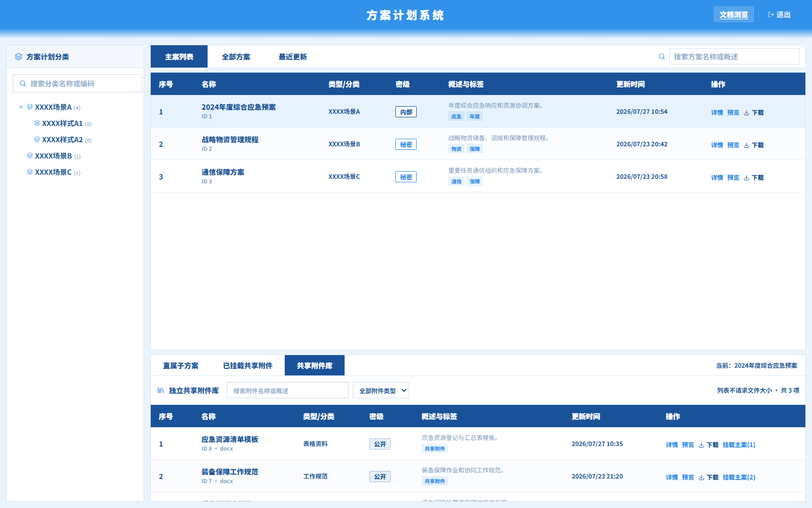
Task: Click the download icon for 装备保障工作规范
Action: (701, 478)
